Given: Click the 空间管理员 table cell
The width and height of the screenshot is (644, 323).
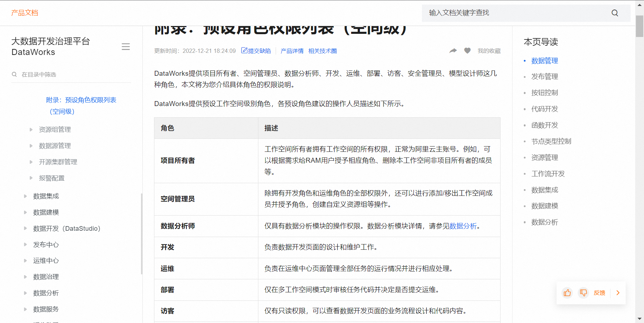Looking at the screenshot, I should click(206, 199).
